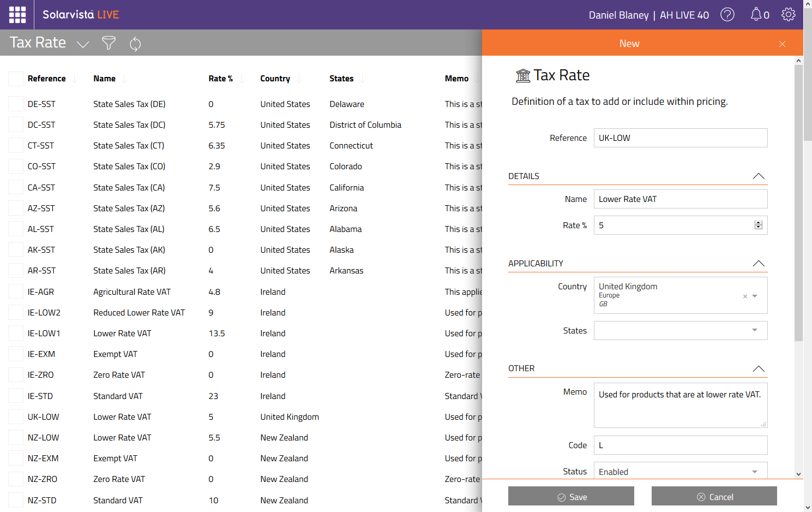Click the Agricultural Rate VAT name
The image size is (812, 512).
click(x=131, y=291)
